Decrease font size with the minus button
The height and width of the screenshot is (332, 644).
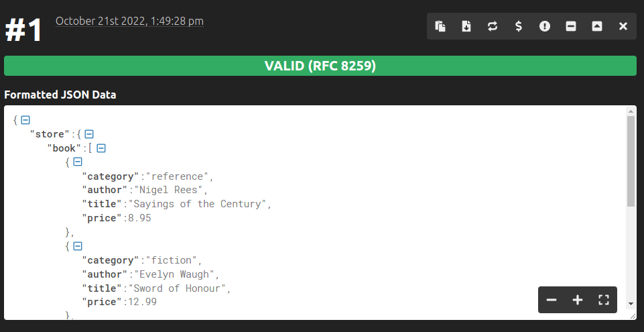tap(552, 300)
